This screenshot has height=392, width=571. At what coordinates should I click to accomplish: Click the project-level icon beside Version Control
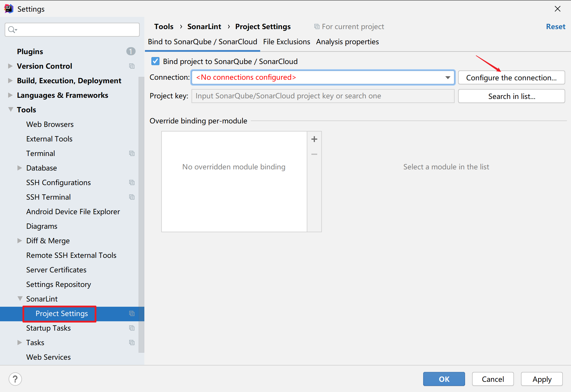[x=132, y=66]
